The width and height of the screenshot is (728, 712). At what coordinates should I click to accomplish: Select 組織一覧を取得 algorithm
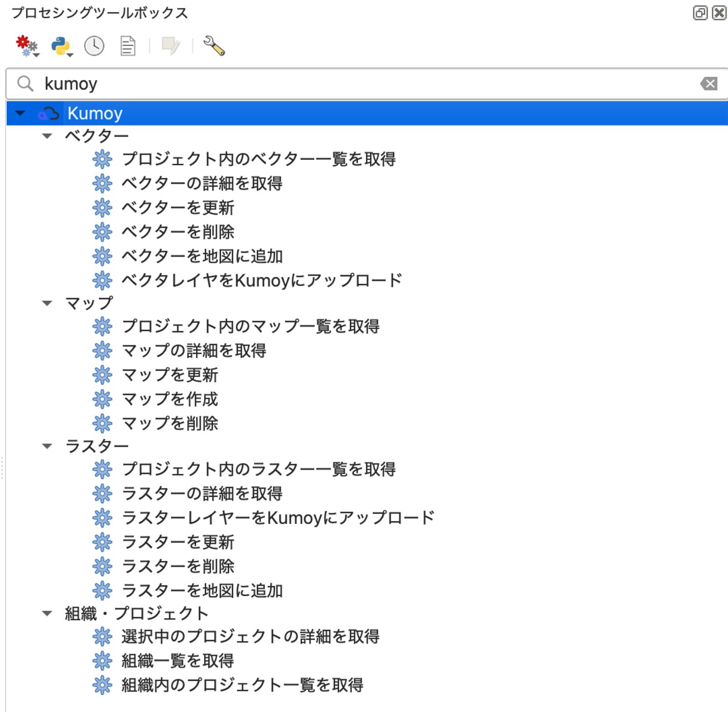coord(178,661)
